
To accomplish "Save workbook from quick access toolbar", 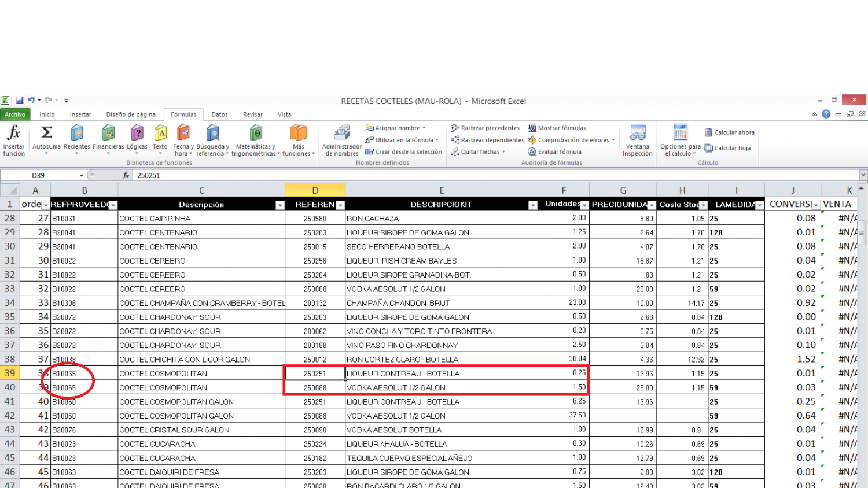I will [x=19, y=100].
